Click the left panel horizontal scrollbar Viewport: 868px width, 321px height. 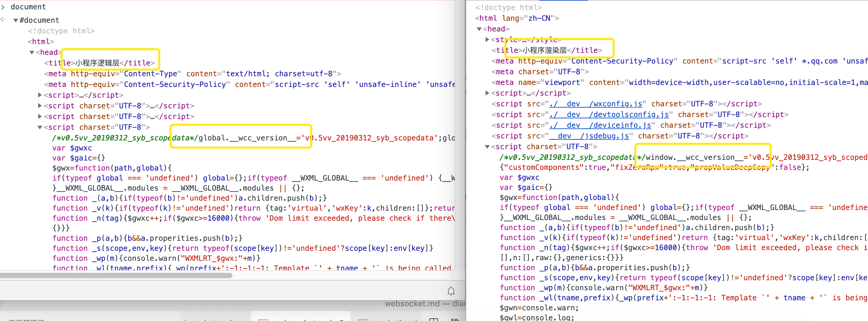coord(116,276)
